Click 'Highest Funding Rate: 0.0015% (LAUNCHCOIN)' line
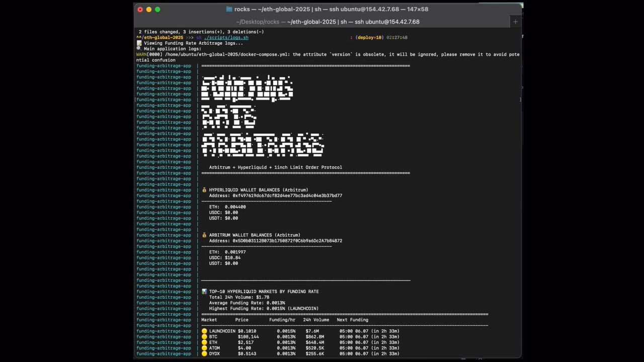Screen dimensions: 644x362 pos(264,309)
